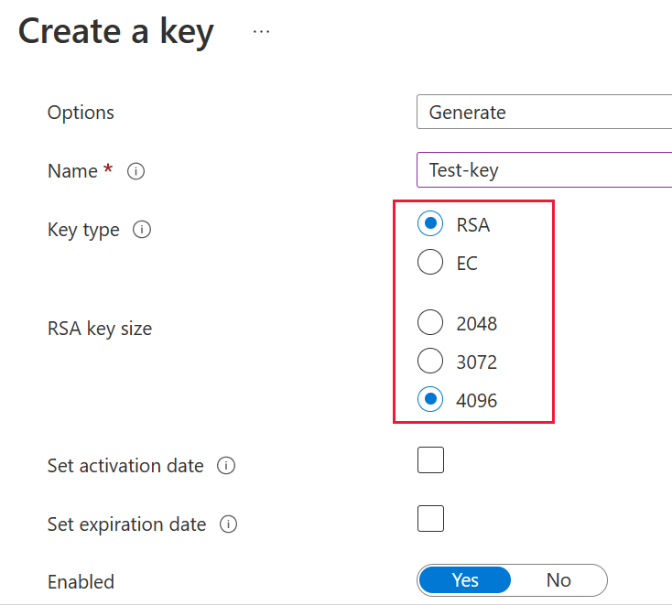Click the info icon next to Name
This screenshot has height=616, width=672.
coord(136,171)
